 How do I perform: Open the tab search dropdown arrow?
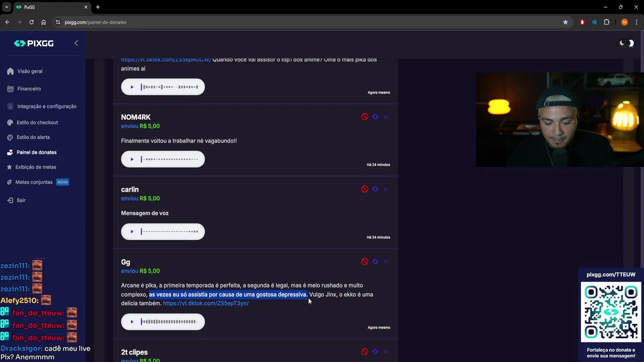(7, 7)
